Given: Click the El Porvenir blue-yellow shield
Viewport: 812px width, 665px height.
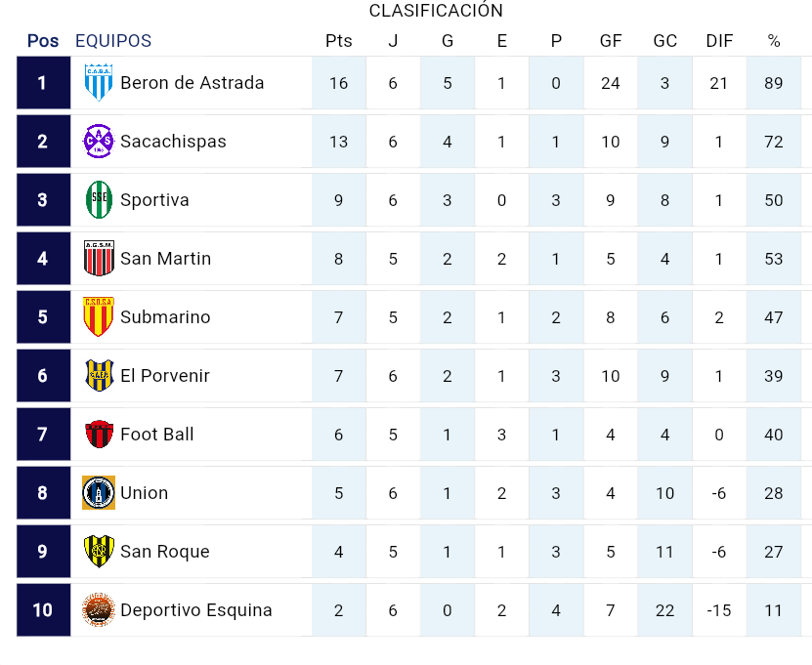Looking at the screenshot, I should click(99, 375).
